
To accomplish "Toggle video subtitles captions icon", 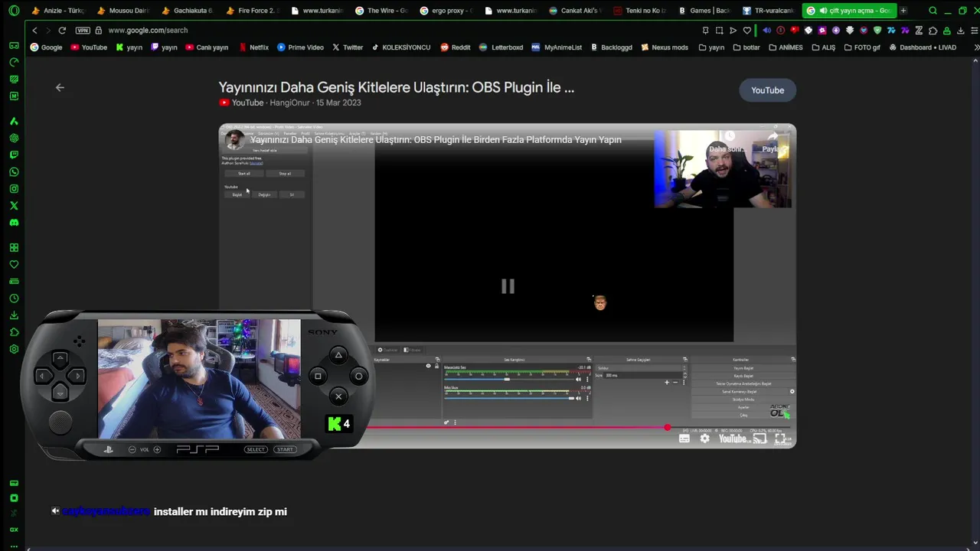I will [684, 439].
